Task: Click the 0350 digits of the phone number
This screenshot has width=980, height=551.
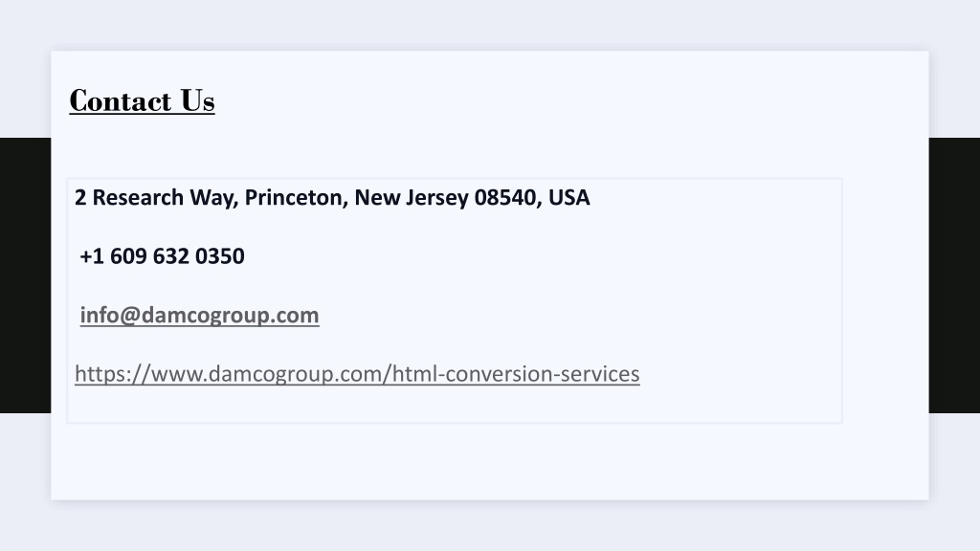Action: click(219, 256)
